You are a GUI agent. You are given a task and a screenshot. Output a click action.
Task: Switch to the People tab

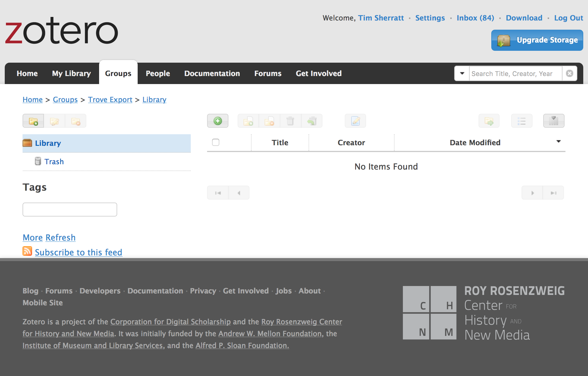pos(158,73)
